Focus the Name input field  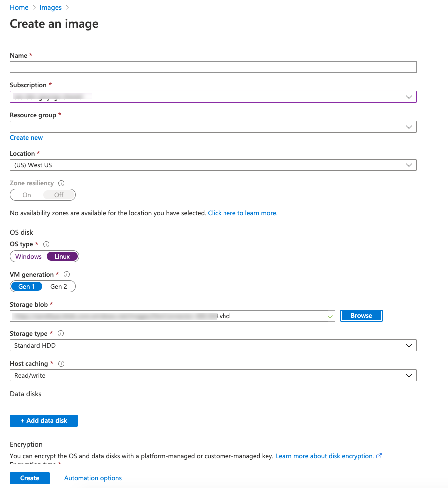(213, 67)
